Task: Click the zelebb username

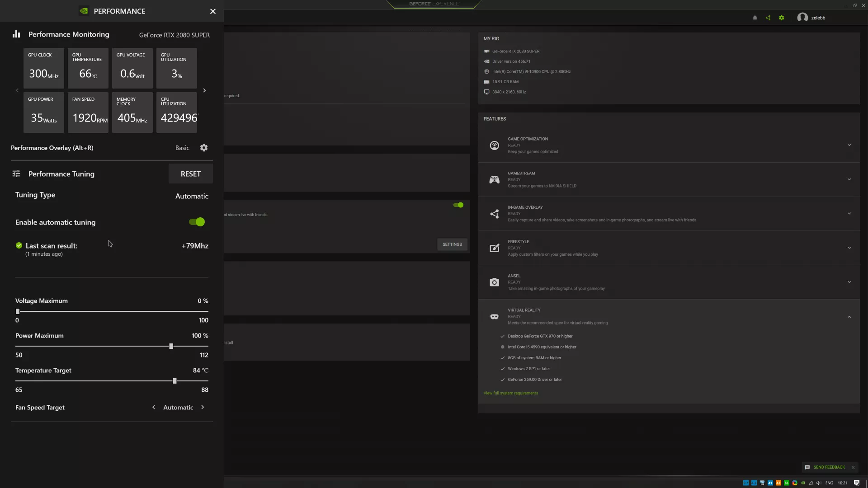Action: (x=818, y=18)
